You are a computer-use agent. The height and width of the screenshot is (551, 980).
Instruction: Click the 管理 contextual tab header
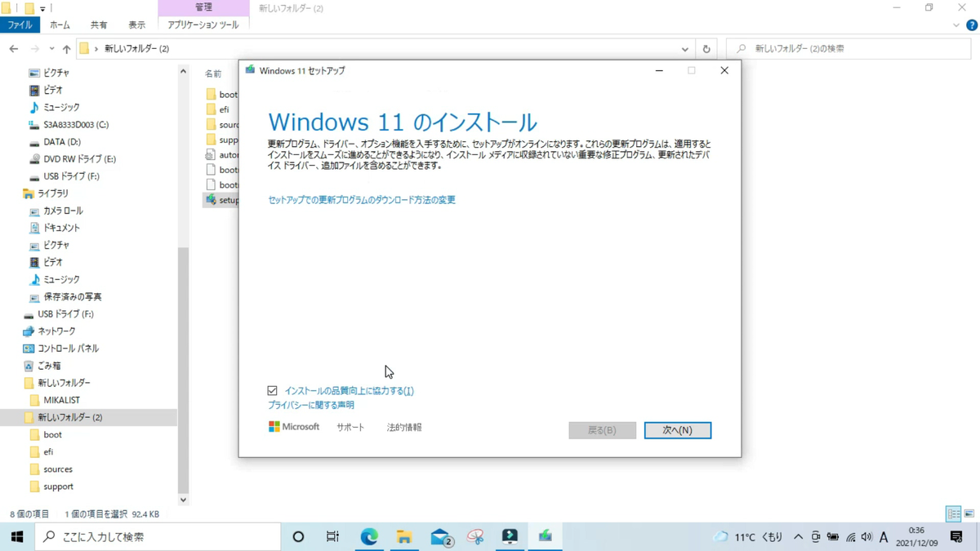[203, 7]
